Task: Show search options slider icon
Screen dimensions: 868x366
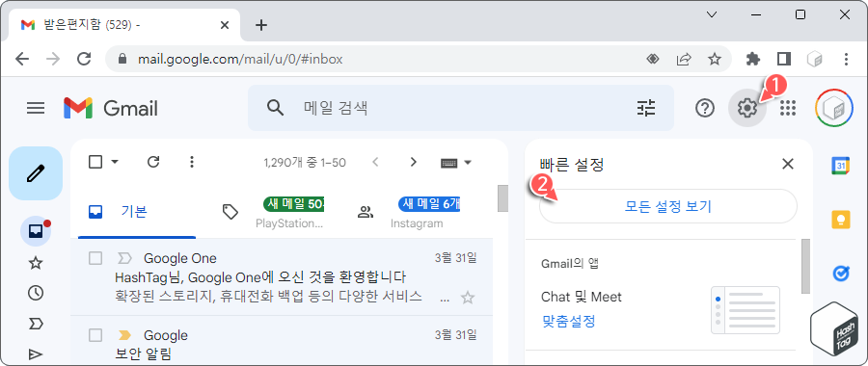Action: tap(645, 108)
